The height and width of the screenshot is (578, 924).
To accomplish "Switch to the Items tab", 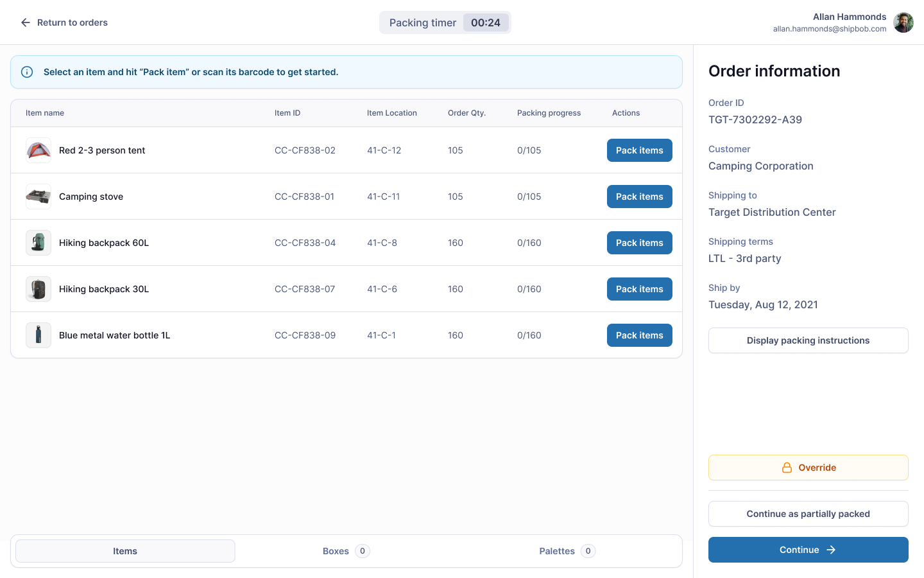I will (x=124, y=550).
